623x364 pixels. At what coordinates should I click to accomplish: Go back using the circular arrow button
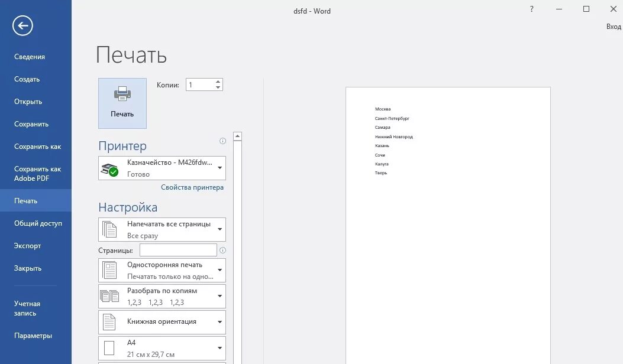(x=22, y=26)
